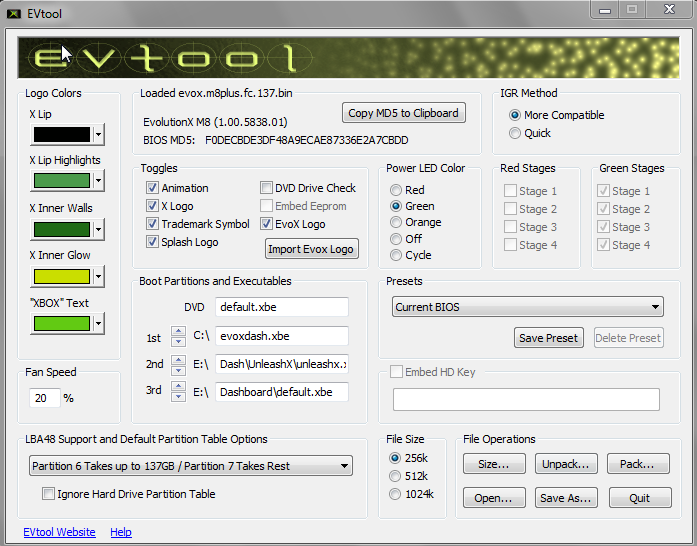Click down arrow of 1st partition spinner
The height and width of the screenshot is (546, 697).
178,341
